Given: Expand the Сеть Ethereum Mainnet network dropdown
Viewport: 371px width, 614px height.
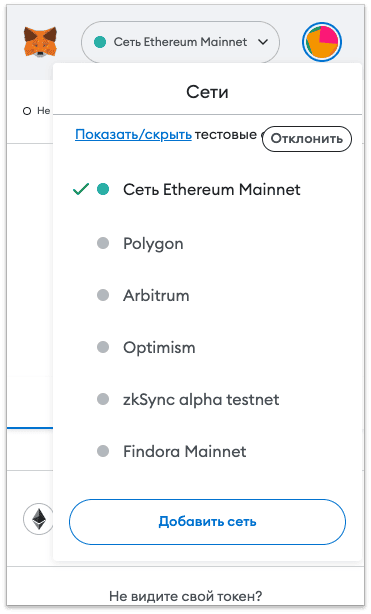Looking at the screenshot, I should click(x=180, y=42).
